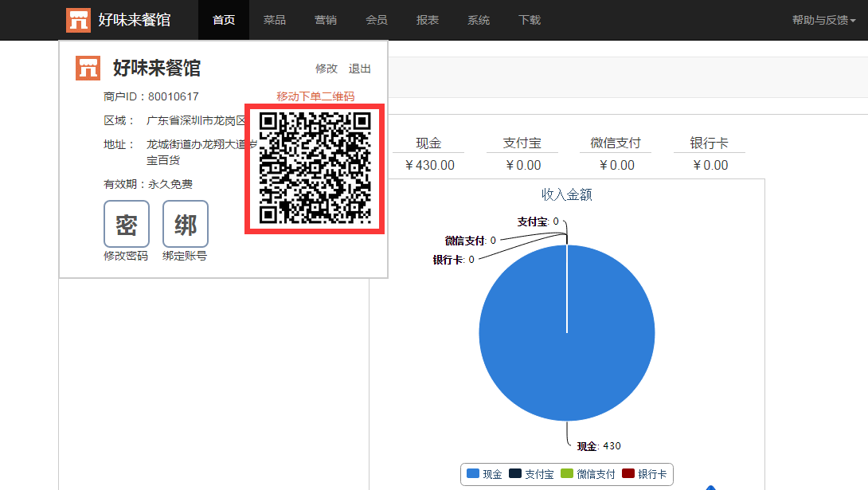Open the 首页 home tab
This screenshot has height=490, width=868.
point(224,20)
